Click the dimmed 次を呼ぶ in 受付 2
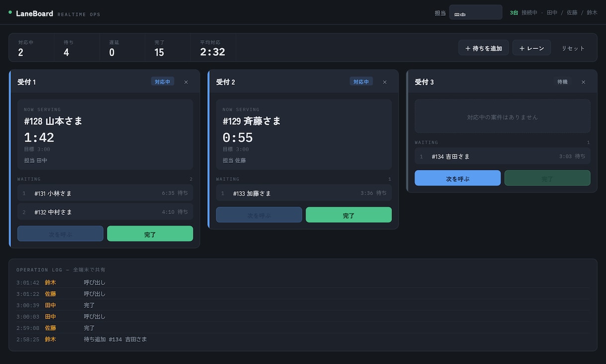 tap(259, 215)
